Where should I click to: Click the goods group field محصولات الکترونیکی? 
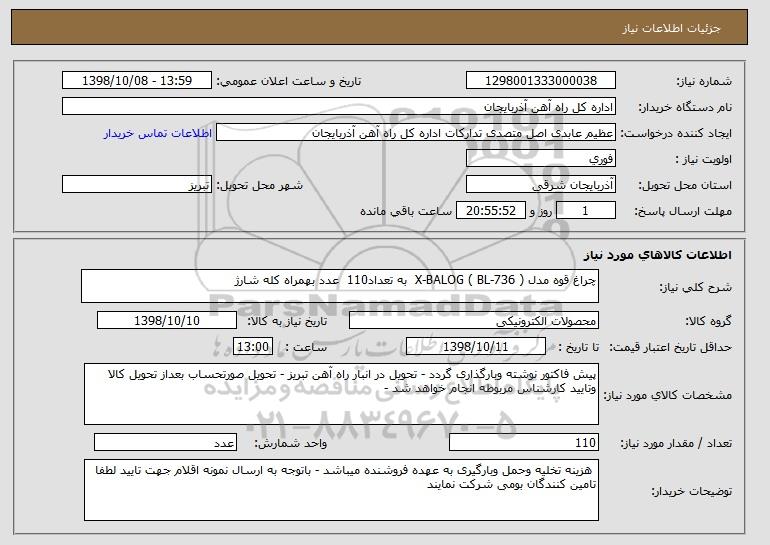click(x=474, y=321)
